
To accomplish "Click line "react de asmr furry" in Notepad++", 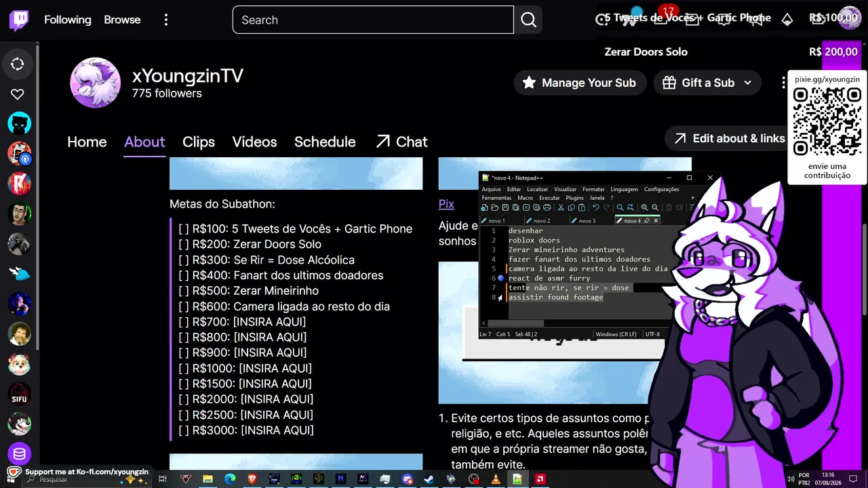I will tap(549, 278).
